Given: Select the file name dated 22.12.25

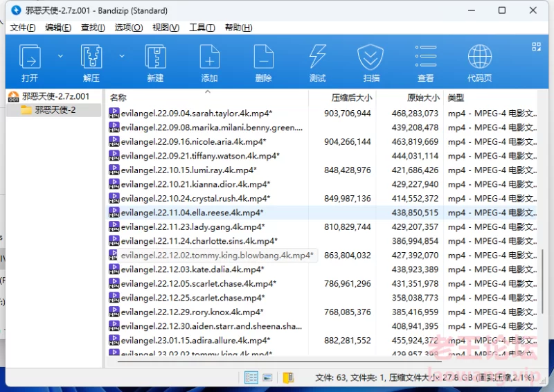Looking at the screenshot, I should coord(193,298).
